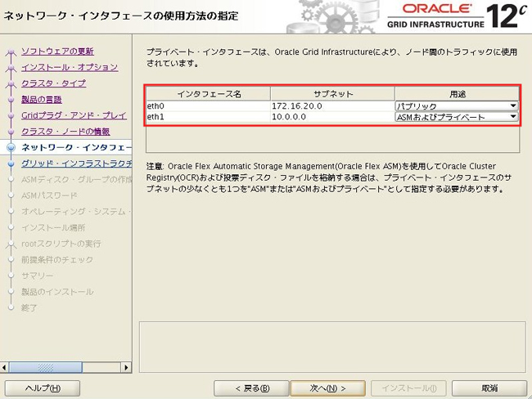Viewport: 532px width, 399px height.
Task: Cancel installation with 取消 button
Action: (x=489, y=388)
